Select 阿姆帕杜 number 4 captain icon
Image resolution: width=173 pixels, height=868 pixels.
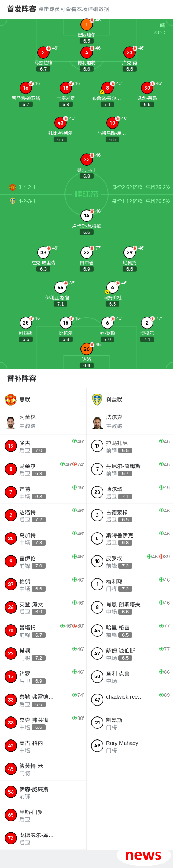click(x=113, y=287)
